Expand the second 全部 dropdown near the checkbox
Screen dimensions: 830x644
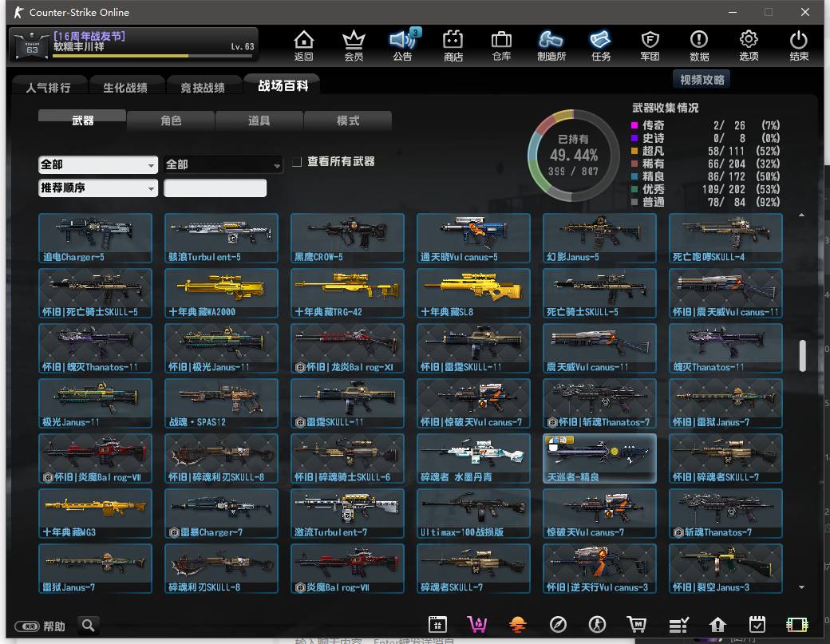coord(223,164)
